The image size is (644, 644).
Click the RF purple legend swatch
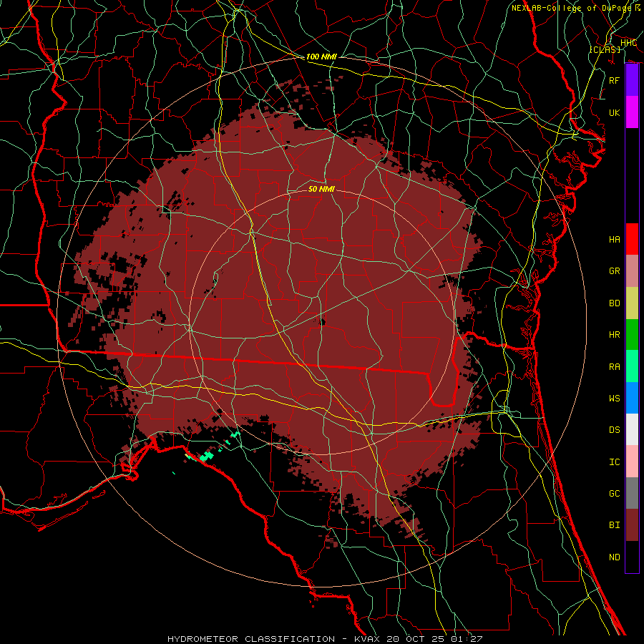pyautogui.click(x=632, y=80)
